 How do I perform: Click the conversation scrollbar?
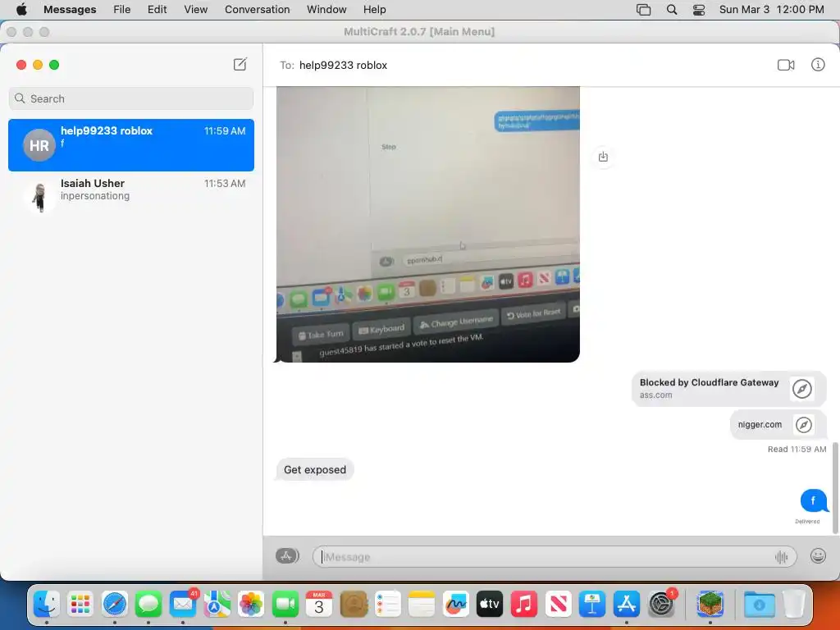pyautogui.click(x=835, y=487)
